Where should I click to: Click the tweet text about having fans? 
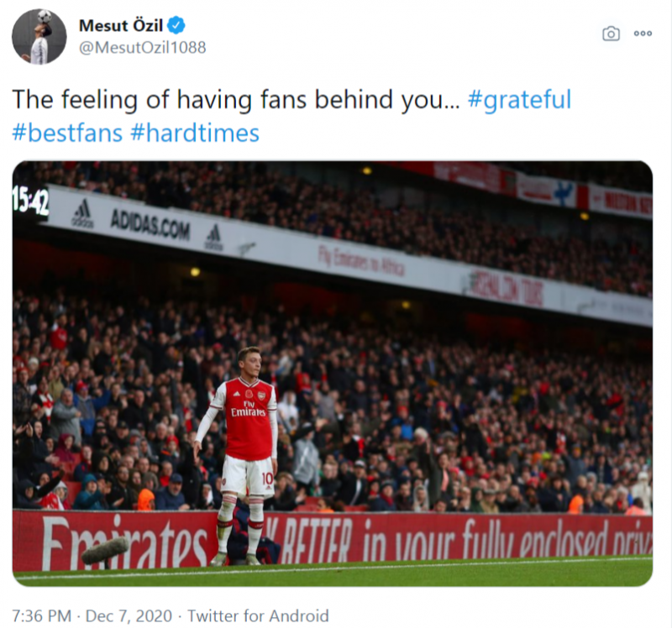pos(235,100)
